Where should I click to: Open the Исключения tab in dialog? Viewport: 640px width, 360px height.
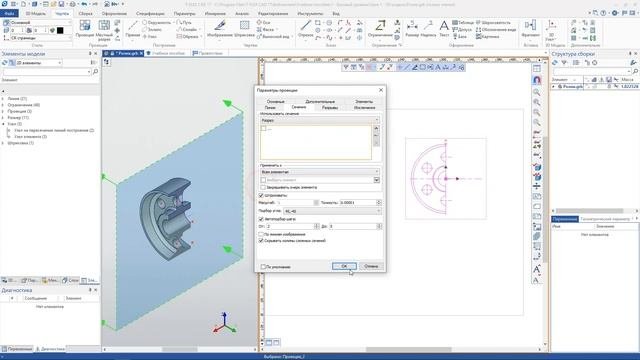coord(364,108)
